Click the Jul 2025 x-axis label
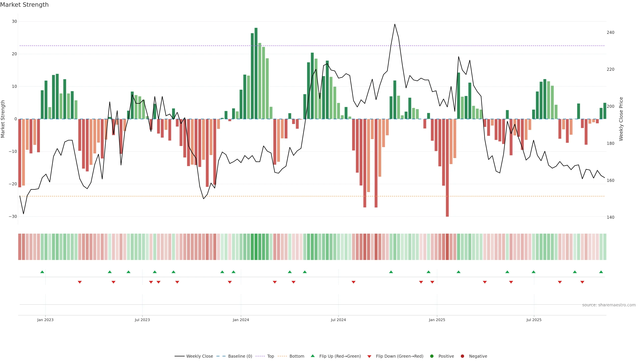The image size is (644, 362). click(x=534, y=320)
